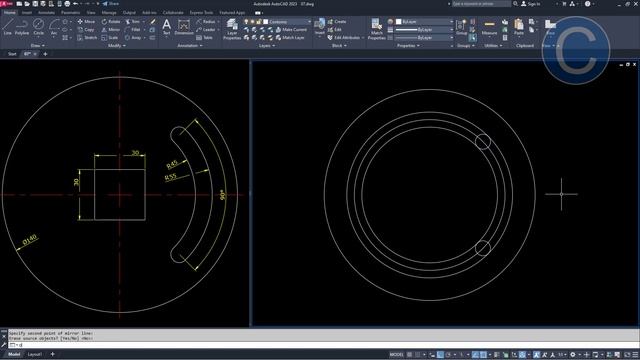Screen dimensions: 640x360
Task: Click the Paste clipboard tool
Action: point(519,27)
